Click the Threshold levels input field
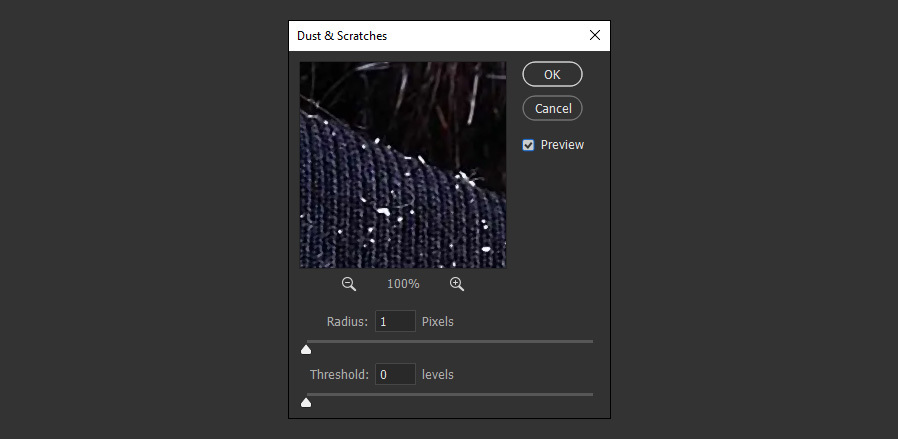 [x=395, y=374]
